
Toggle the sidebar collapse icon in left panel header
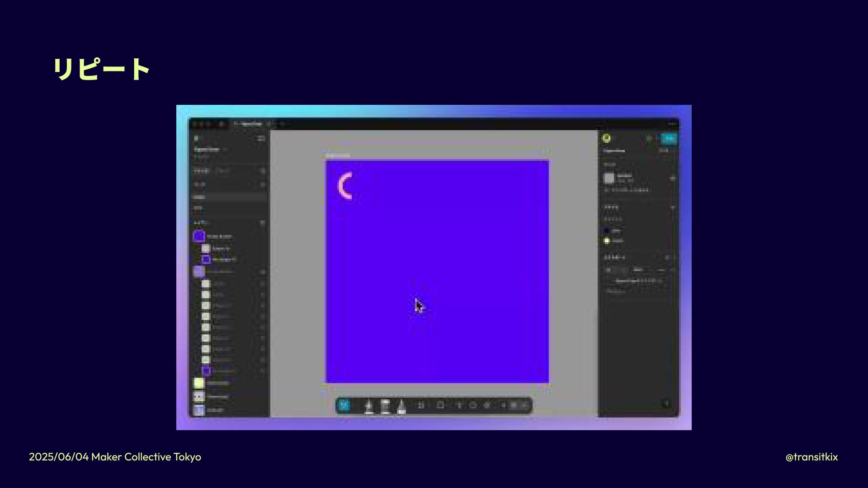click(x=261, y=138)
